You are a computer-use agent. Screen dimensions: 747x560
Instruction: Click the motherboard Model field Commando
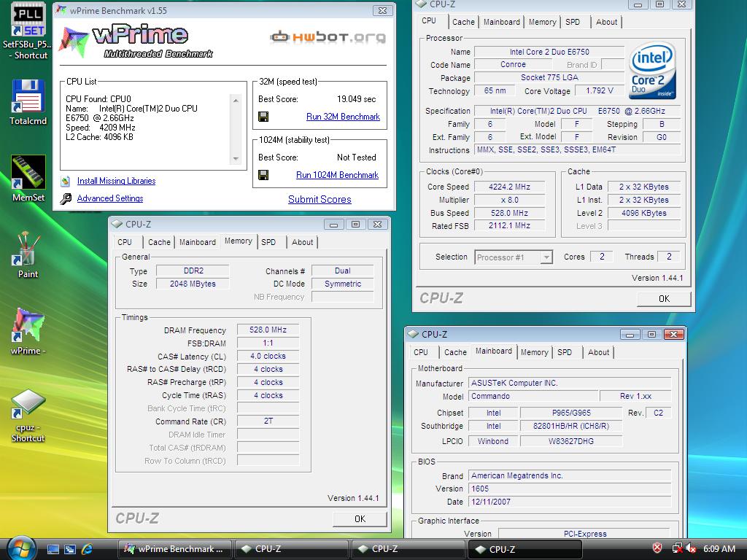click(x=533, y=396)
